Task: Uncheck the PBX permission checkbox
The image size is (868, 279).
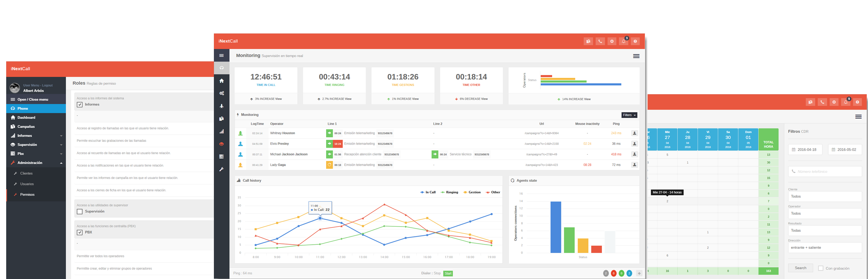Action: pyautogui.click(x=80, y=232)
